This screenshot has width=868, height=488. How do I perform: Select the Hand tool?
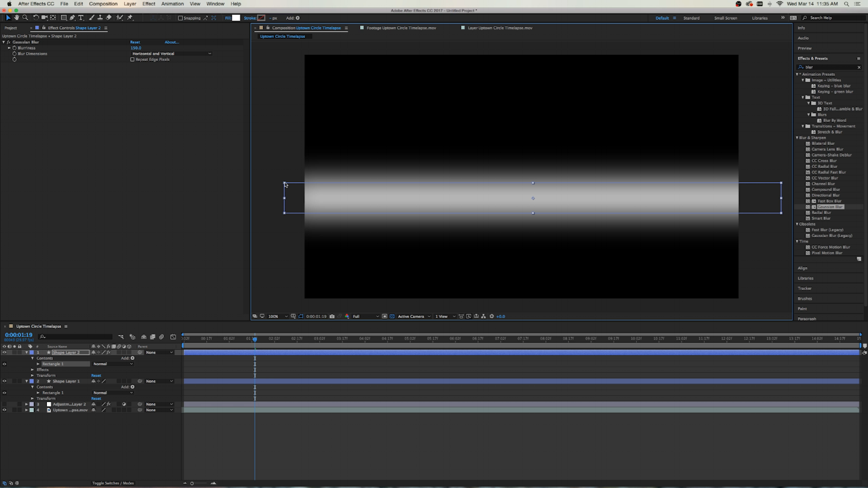[x=16, y=18]
